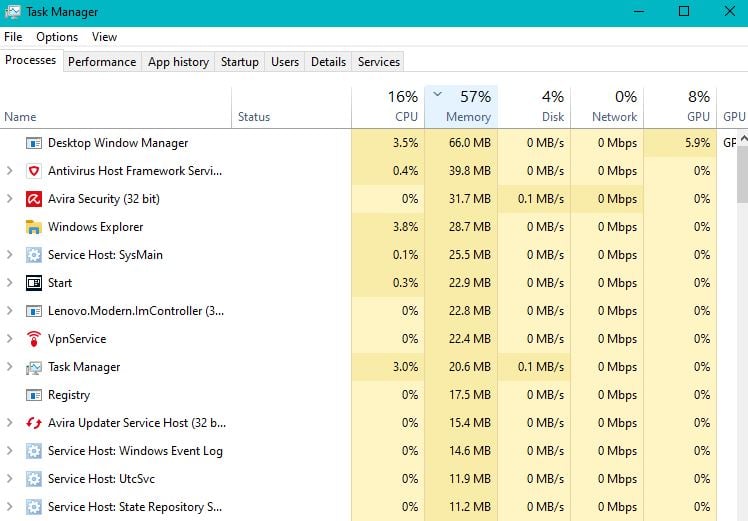
Task: Sort by the Network column header
Action: [x=607, y=107]
